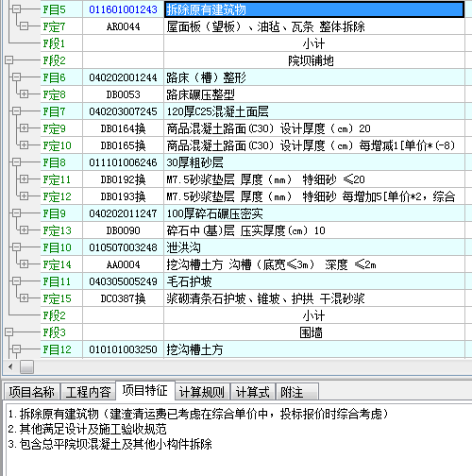Collapse the F目9 tree node
This screenshot has height=476, width=472.
click(x=16, y=213)
